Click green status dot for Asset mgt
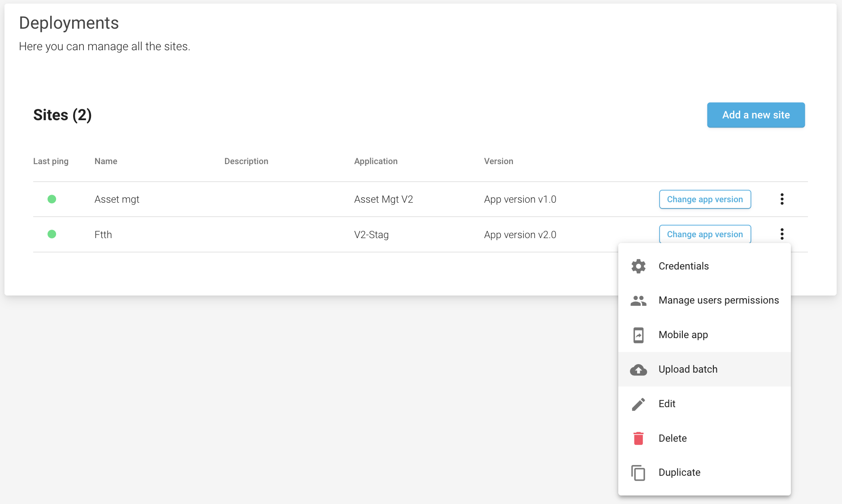This screenshot has width=842, height=504. 52,199
